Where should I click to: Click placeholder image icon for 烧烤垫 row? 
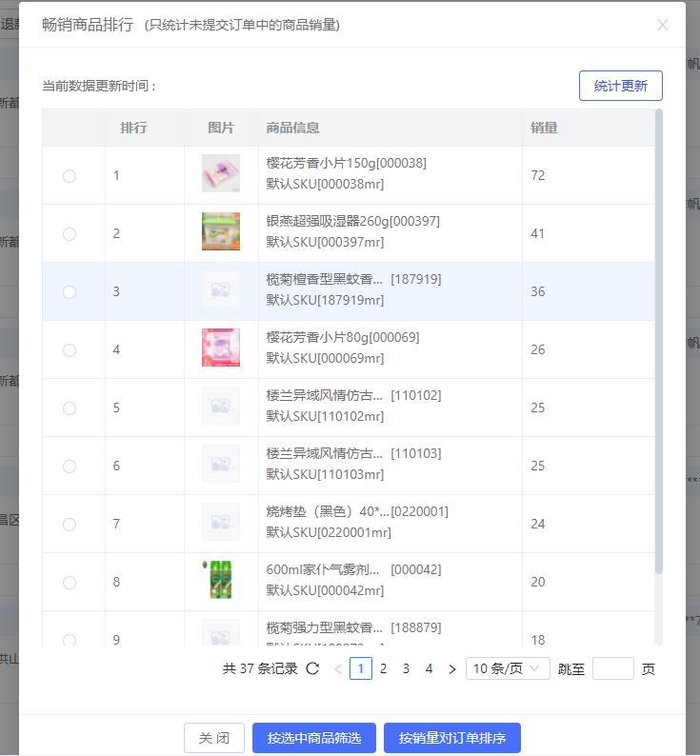pos(221,522)
